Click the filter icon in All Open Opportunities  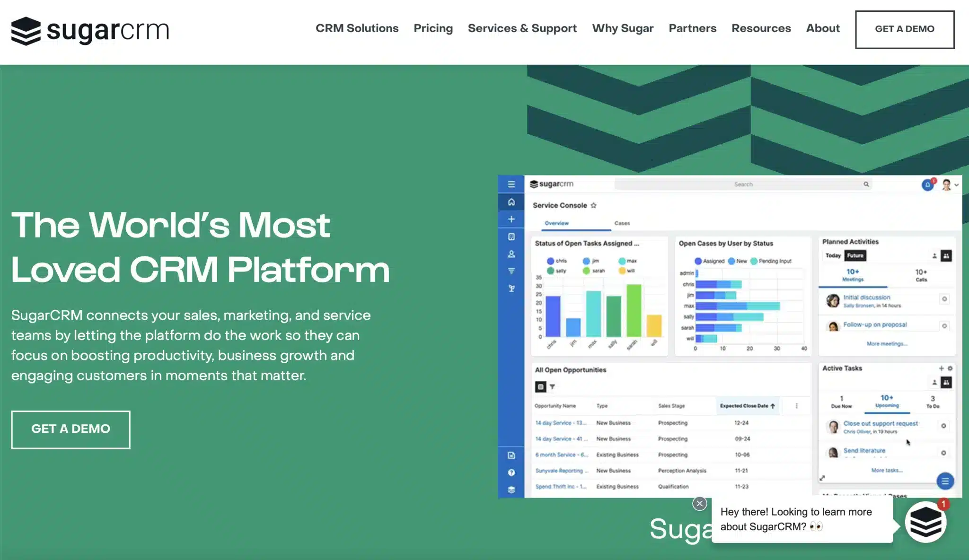pos(552,387)
